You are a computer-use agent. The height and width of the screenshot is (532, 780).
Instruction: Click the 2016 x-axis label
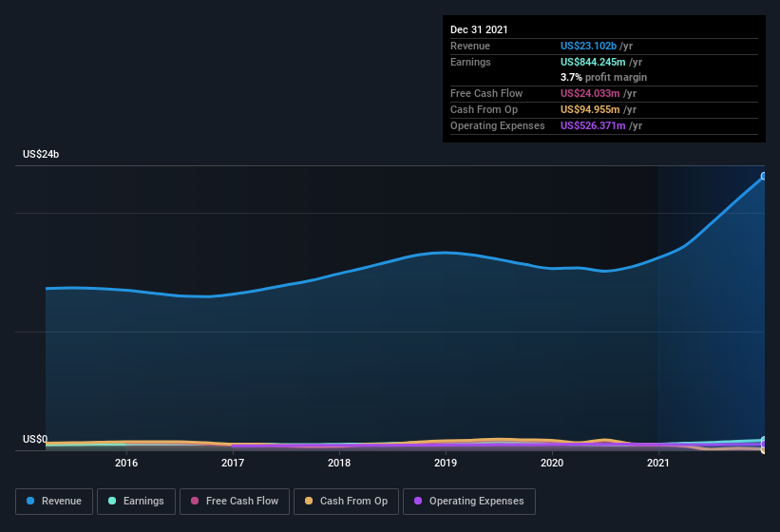click(x=126, y=463)
